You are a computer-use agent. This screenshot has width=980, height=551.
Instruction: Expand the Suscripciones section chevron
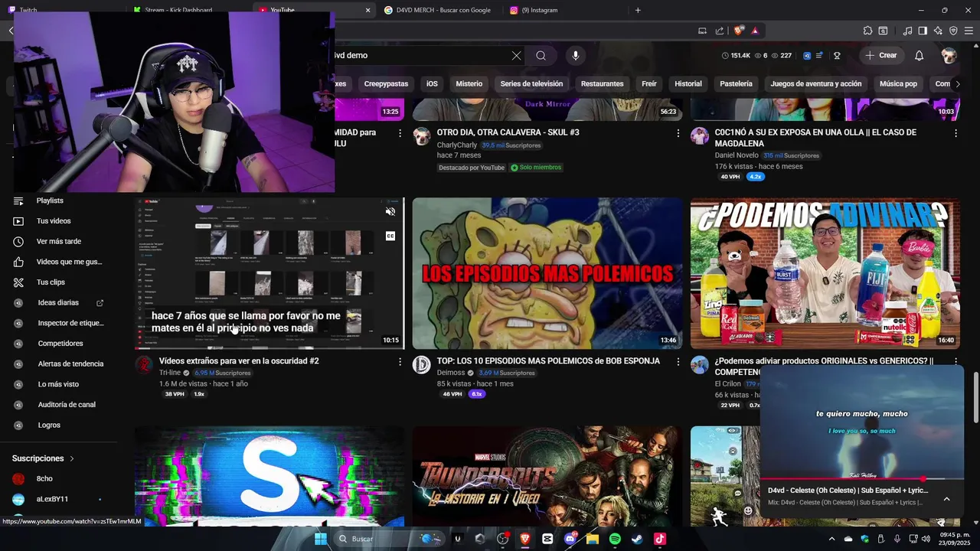(72, 458)
